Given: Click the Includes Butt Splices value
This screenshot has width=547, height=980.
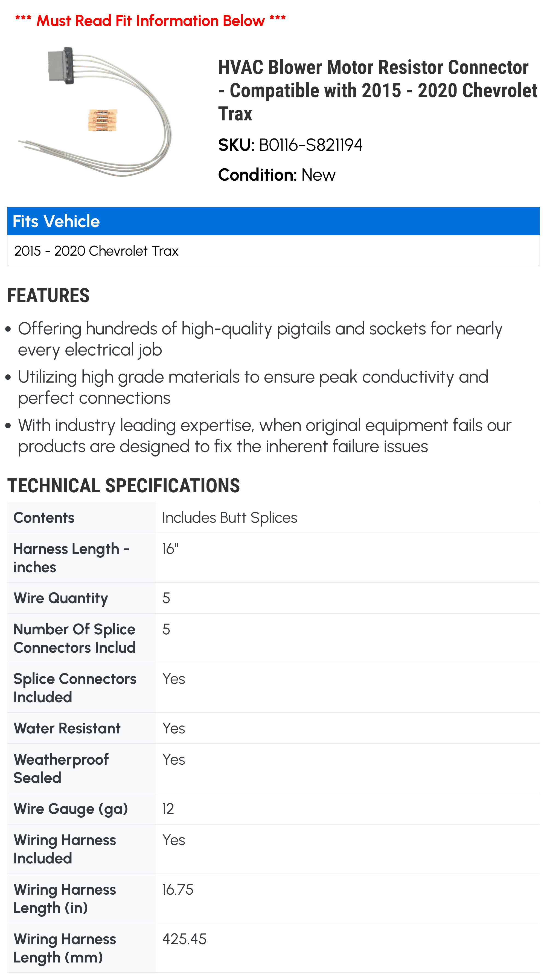Looking at the screenshot, I should click(x=229, y=518).
